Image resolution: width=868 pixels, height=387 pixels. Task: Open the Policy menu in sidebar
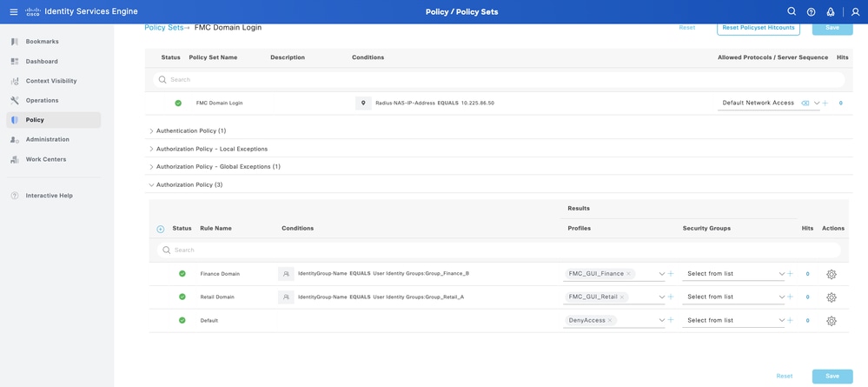(x=35, y=120)
